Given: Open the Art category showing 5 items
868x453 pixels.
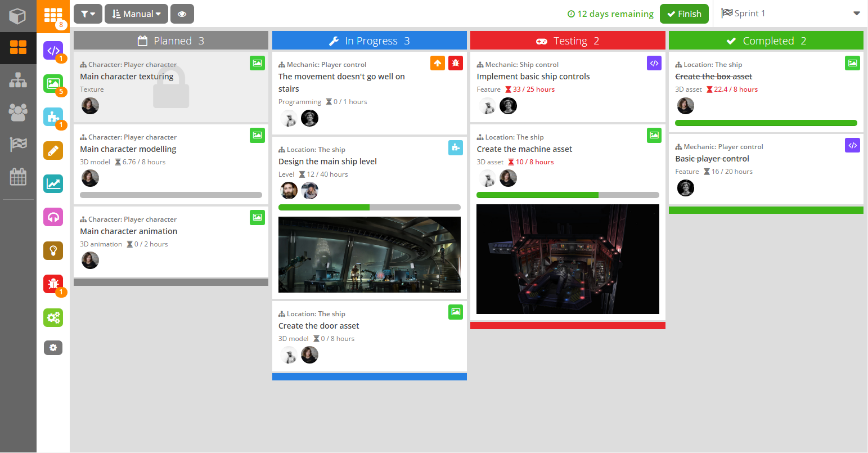Looking at the screenshot, I should coord(53,83).
